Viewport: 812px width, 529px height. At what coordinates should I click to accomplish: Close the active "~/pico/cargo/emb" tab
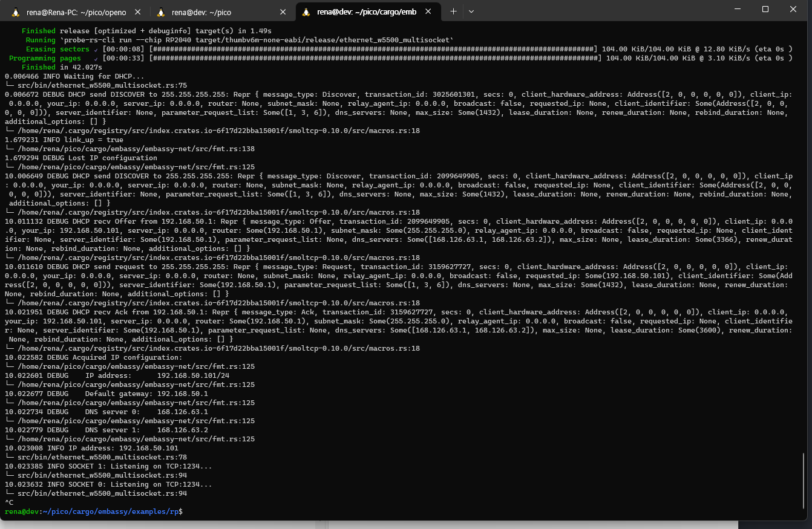pyautogui.click(x=428, y=11)
